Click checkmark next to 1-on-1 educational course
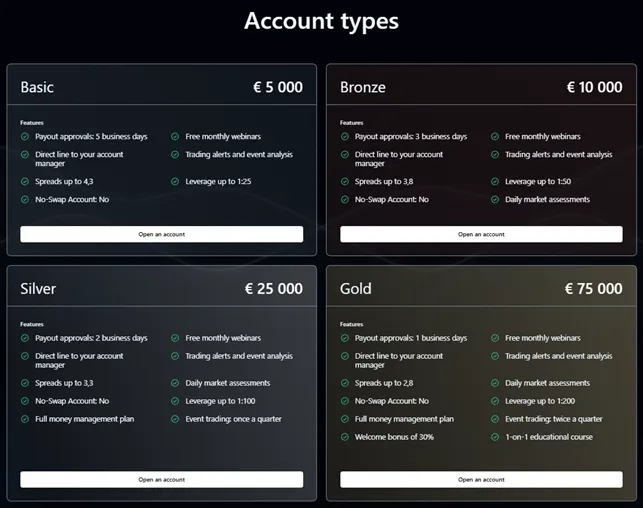The width and height of the screenshot is (643, 508). pos(495,437)
